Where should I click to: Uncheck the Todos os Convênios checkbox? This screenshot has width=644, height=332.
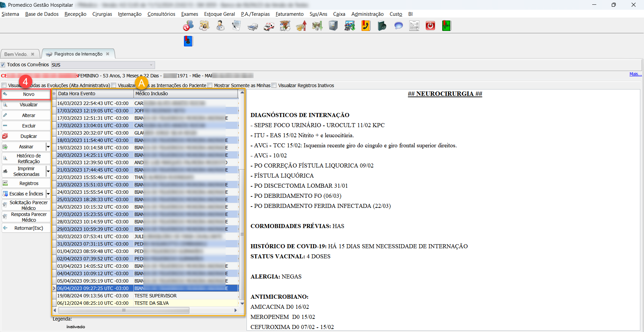pyautogui.click(x=3, y=65)
